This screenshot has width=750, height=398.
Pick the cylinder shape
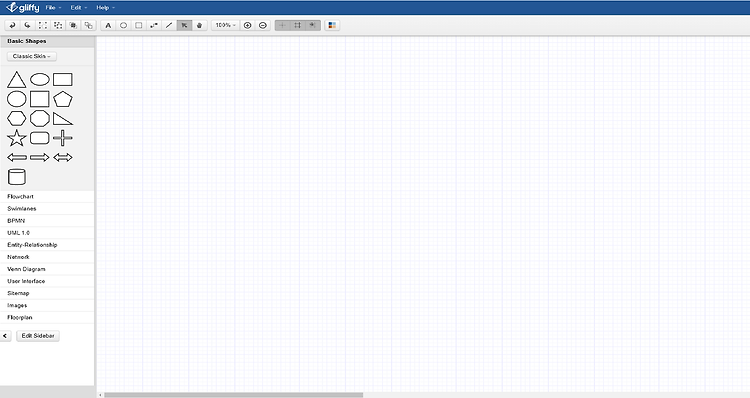pyautogui.click(x=17, y=177)
